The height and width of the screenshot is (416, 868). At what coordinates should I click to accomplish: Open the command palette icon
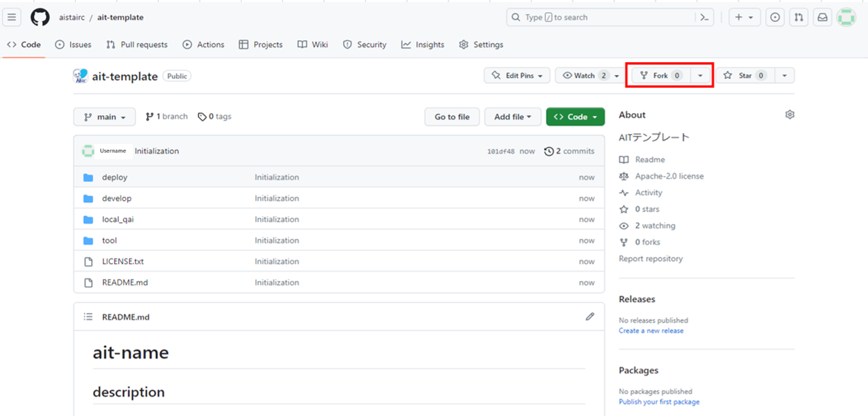[704, 17]
